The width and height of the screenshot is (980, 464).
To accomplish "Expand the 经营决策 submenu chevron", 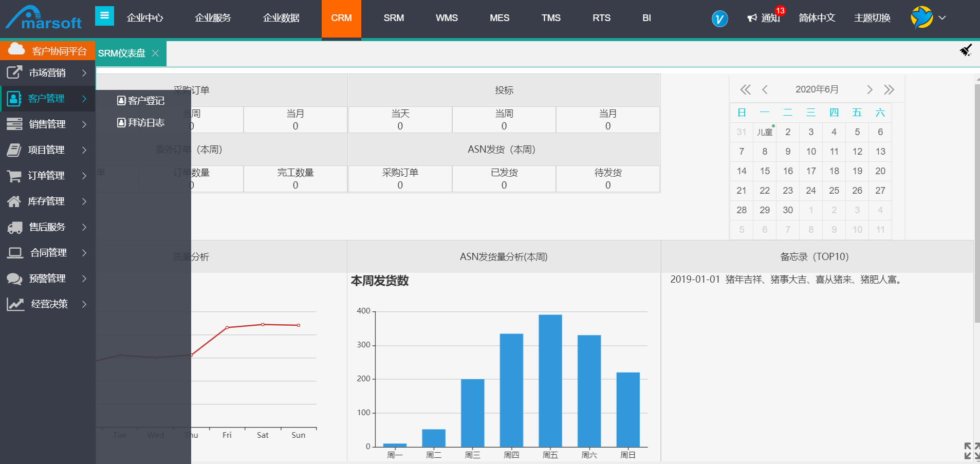I will click(84, 304).
